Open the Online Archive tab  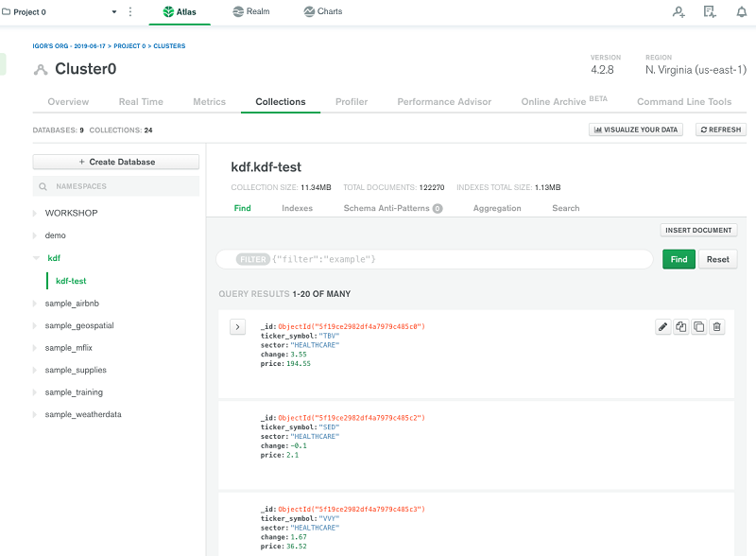pyautogui.click(x=564, y=101)
